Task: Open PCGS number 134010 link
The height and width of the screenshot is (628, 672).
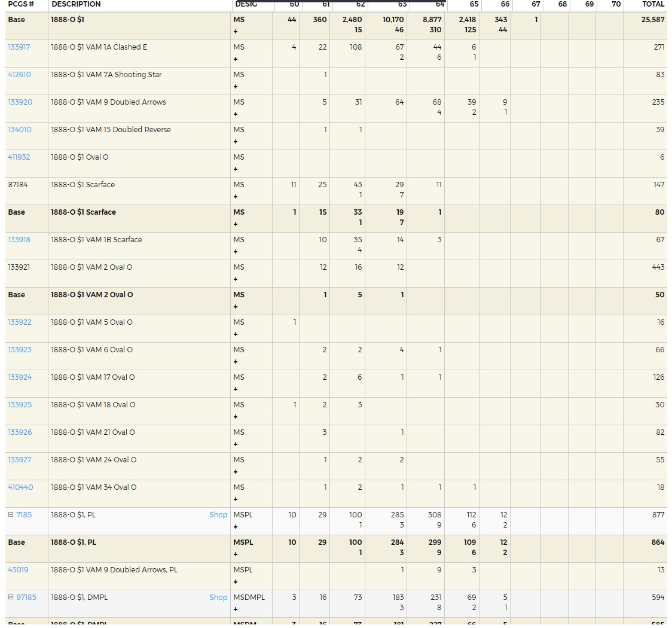Action: (20, 129)
